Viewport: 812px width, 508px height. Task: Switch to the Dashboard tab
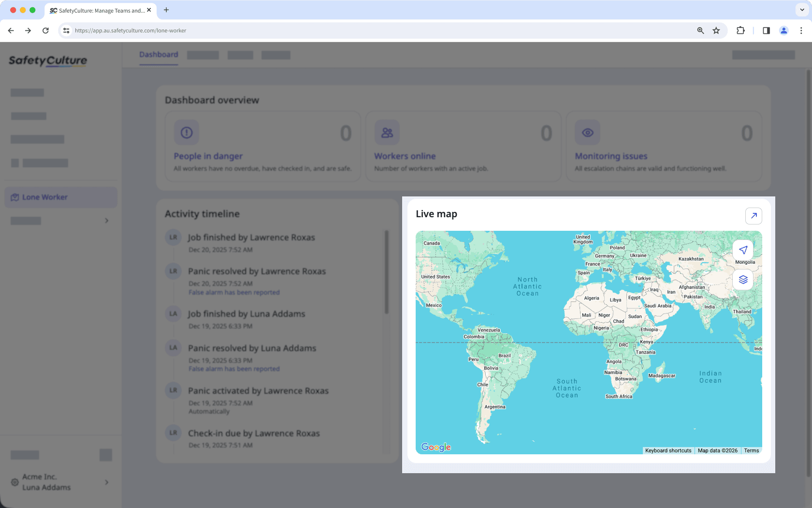159,55
